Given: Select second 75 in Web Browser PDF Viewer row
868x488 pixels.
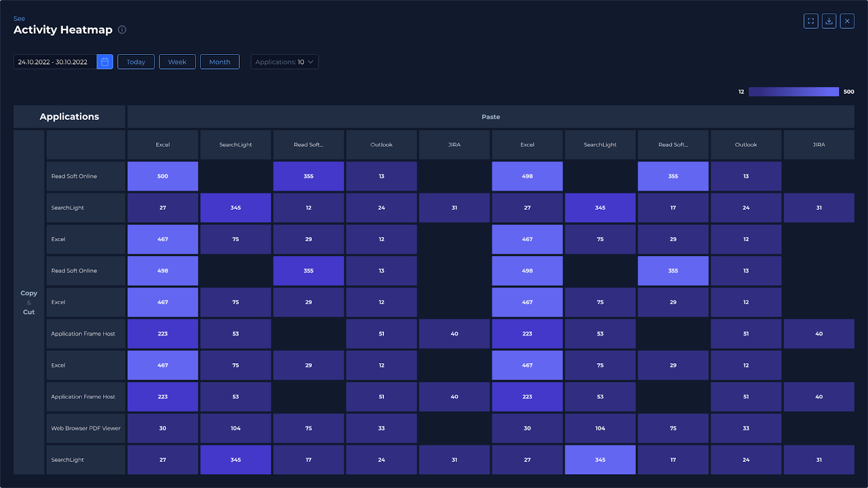Looking at the screenshot, I should pos(673,428).
